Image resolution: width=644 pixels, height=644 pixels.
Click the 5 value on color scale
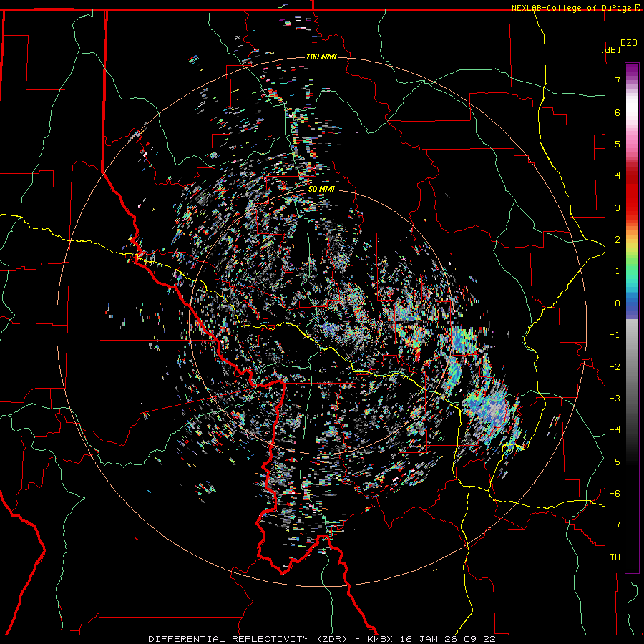pyautogui.click(x=618, y=144)
